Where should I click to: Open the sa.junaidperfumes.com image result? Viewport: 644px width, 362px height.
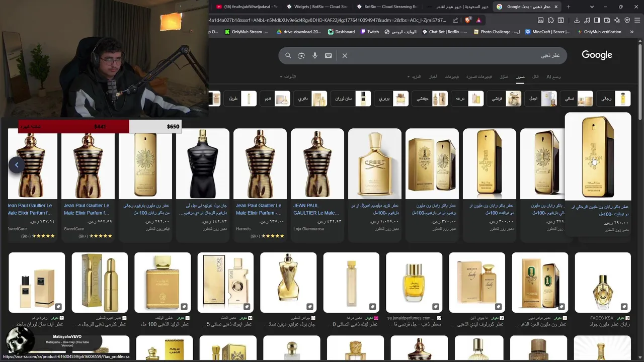(x=414, y=283)
